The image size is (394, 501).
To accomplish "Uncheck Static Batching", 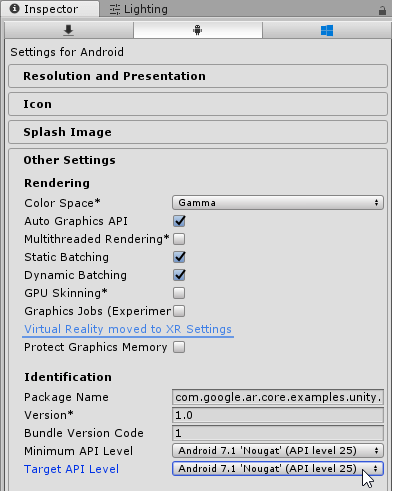I will 179,257.
